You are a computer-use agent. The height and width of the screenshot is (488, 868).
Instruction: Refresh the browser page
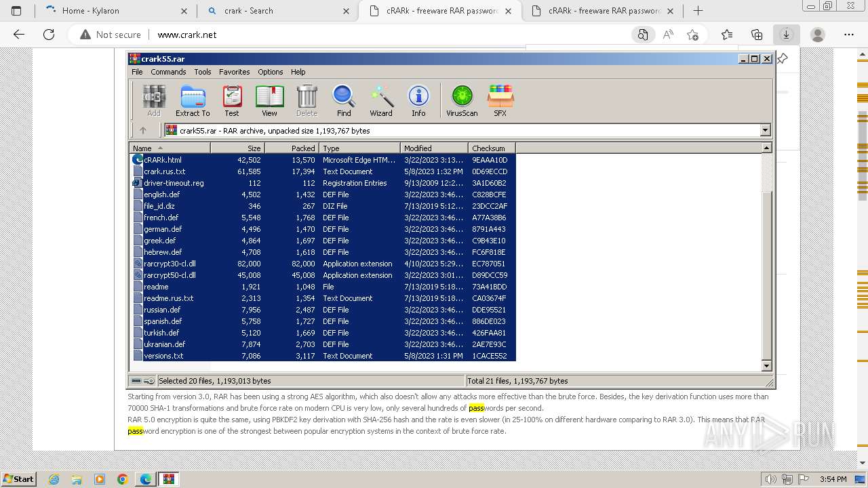point(49,35)
